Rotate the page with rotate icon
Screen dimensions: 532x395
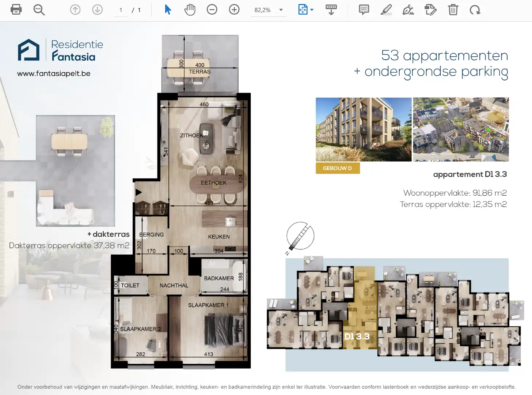tap(475, 10)
